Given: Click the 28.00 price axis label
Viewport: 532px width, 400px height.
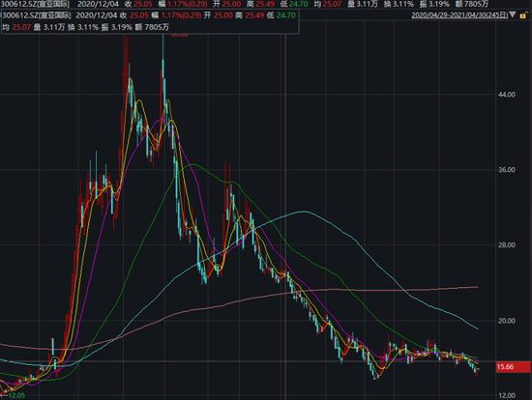Looking at the screenshot, I should click(507, 244).
